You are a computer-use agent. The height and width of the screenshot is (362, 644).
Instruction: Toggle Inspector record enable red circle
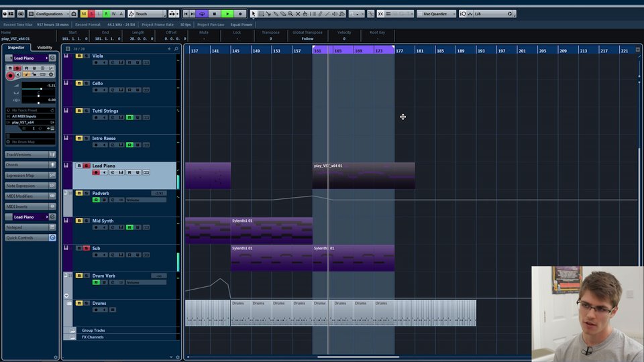point(10,76)
